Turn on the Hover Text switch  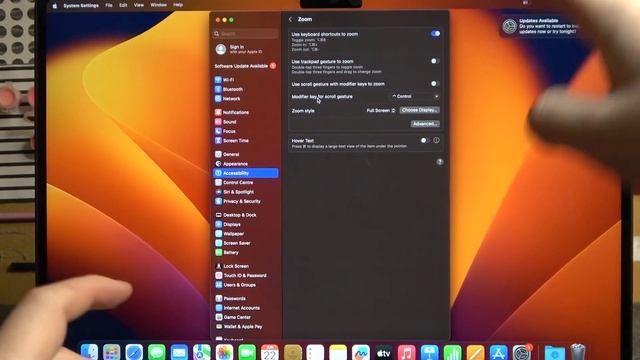(x=425, y=140)
